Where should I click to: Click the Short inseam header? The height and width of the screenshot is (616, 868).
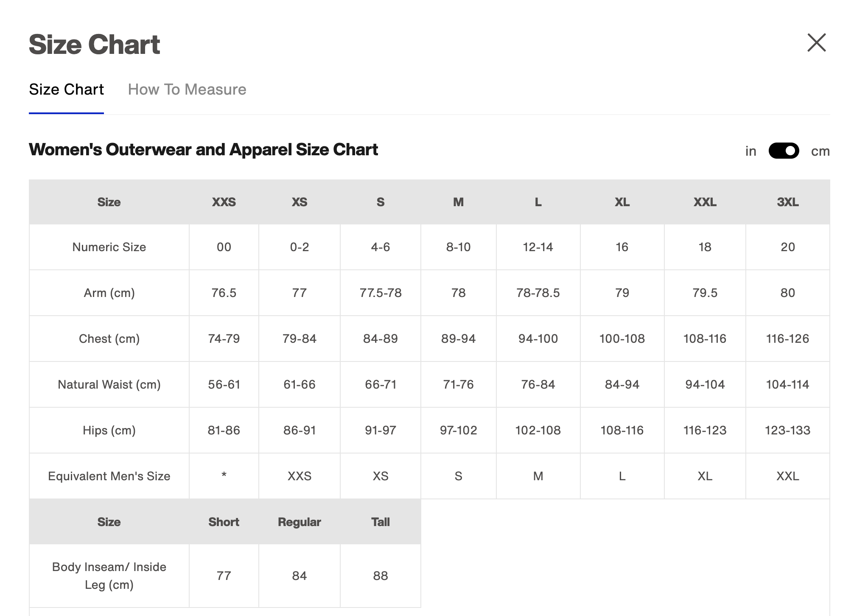click(224, 522)
